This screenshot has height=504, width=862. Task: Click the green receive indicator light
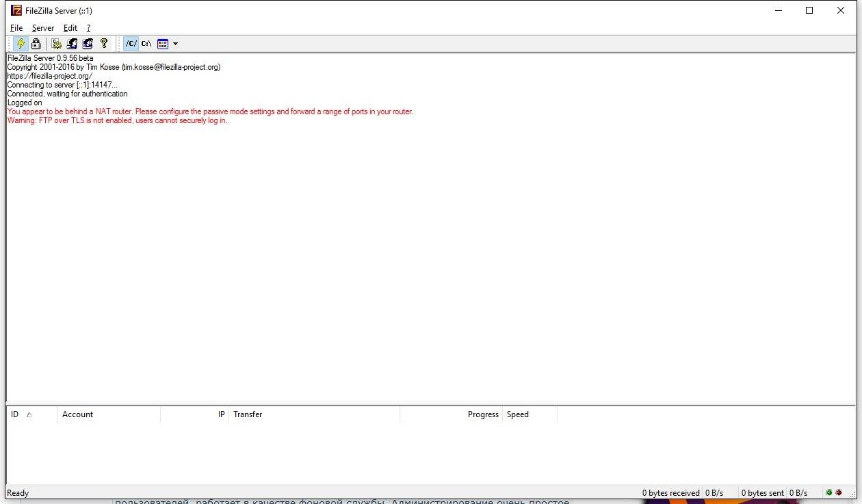pyautogui.click(x=829, y=492)
